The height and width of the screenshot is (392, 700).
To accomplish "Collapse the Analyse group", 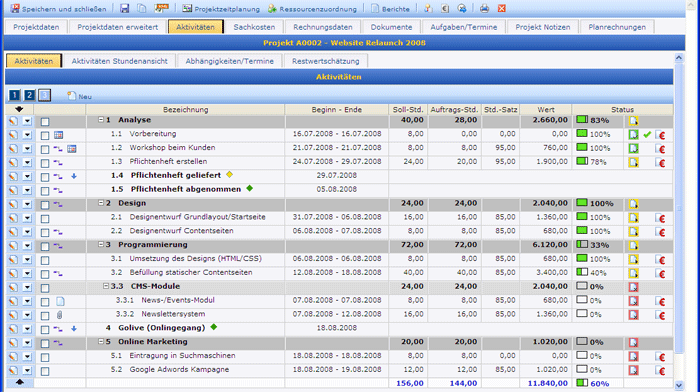I will click(x=101, y=120).
